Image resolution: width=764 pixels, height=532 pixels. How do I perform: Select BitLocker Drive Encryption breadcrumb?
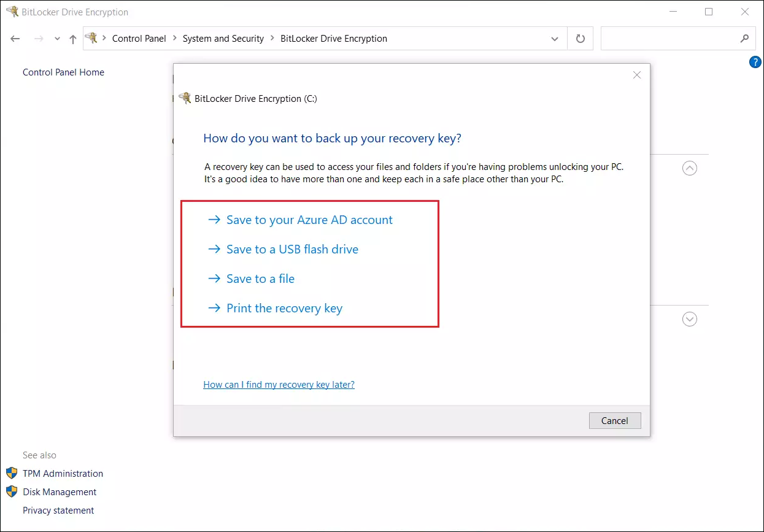(x=334, y=38)
